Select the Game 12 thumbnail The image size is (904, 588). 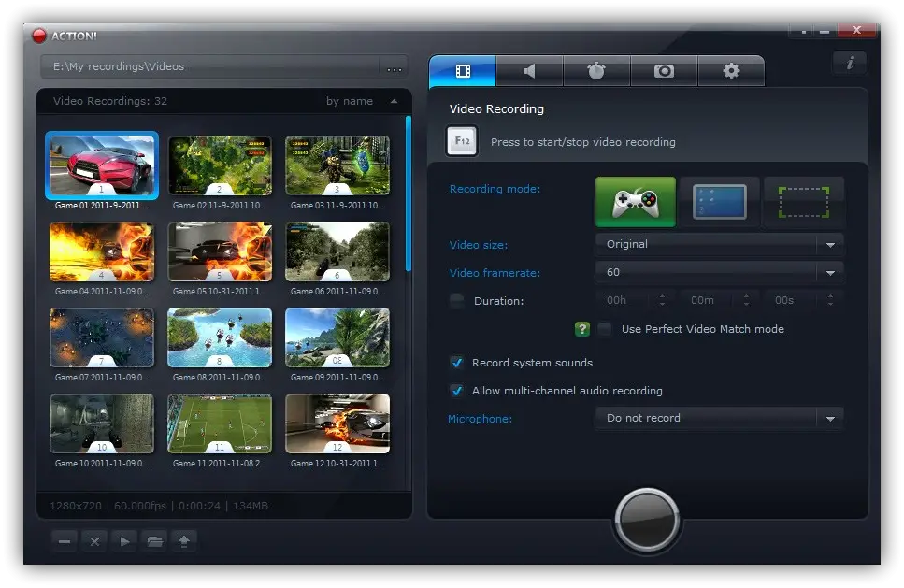(x=337, y=423)
